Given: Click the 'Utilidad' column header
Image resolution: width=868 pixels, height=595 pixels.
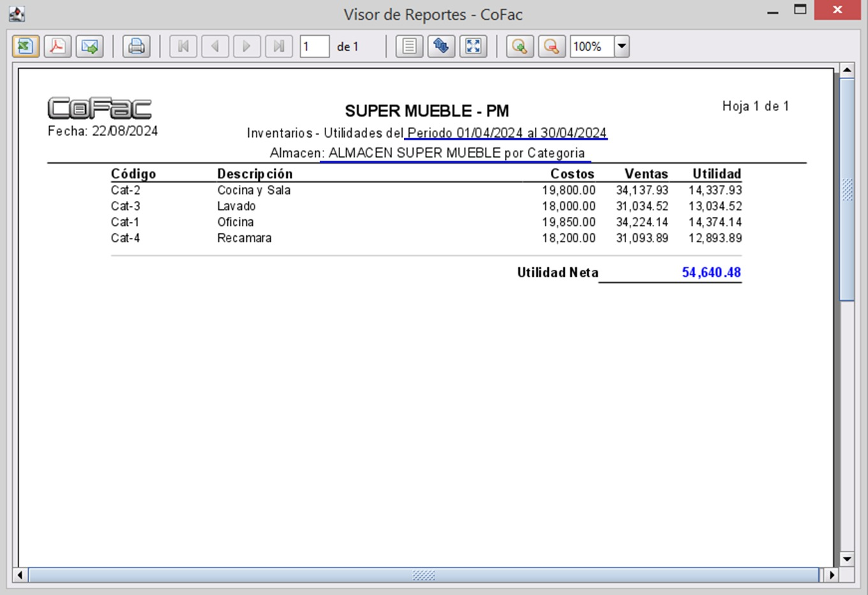Looking at the screenshot, I should 717,173.
